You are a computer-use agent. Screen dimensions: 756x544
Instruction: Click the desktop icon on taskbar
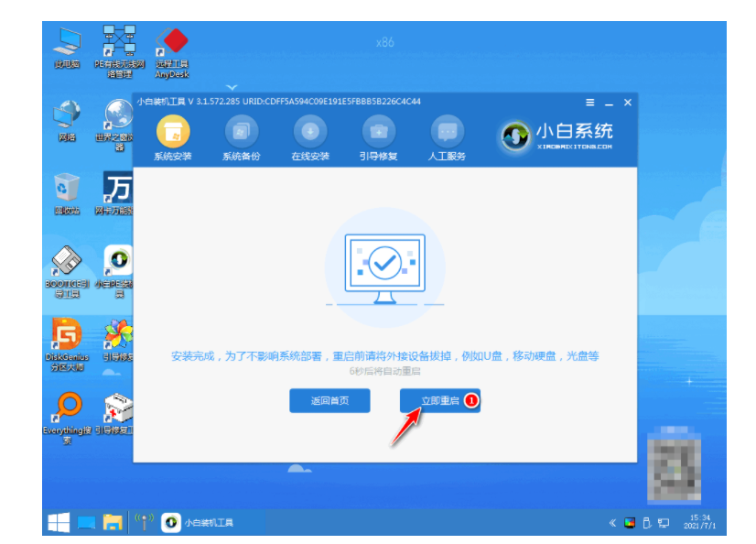coord(86,522)
